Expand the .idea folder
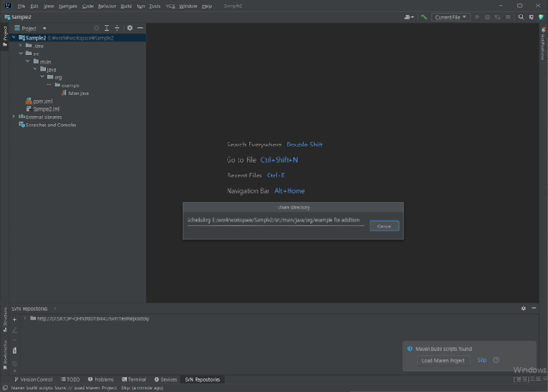548x392 pixels. click(x=21, y=45)
